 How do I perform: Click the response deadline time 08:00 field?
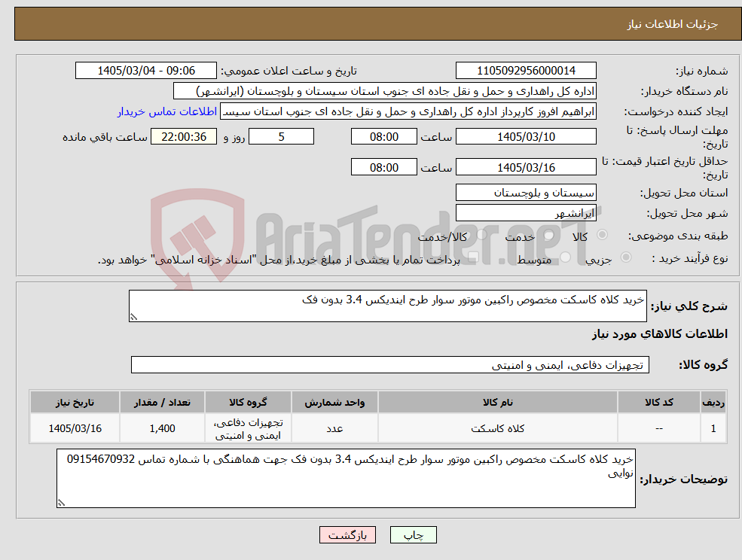[383, 137]
